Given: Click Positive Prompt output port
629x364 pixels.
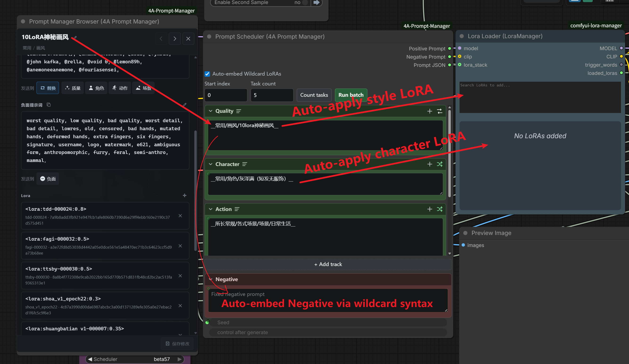Looking at the screenshot, I should point(449,48).
